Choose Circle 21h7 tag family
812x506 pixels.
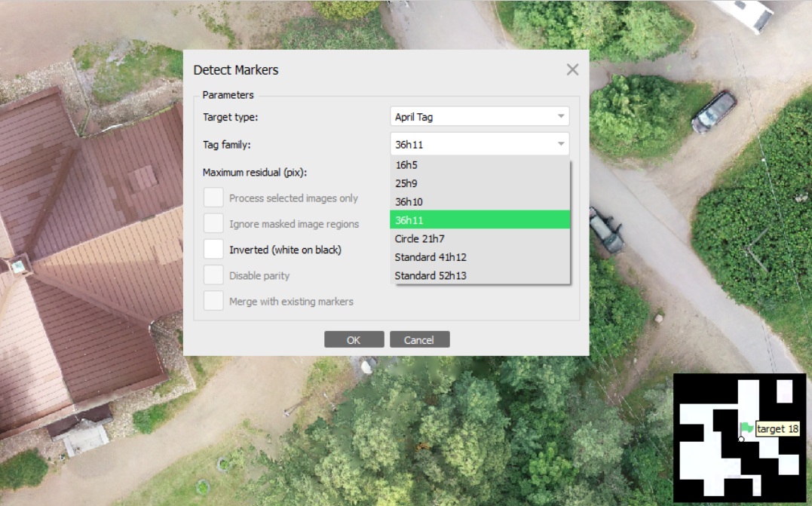coord(480,238)
